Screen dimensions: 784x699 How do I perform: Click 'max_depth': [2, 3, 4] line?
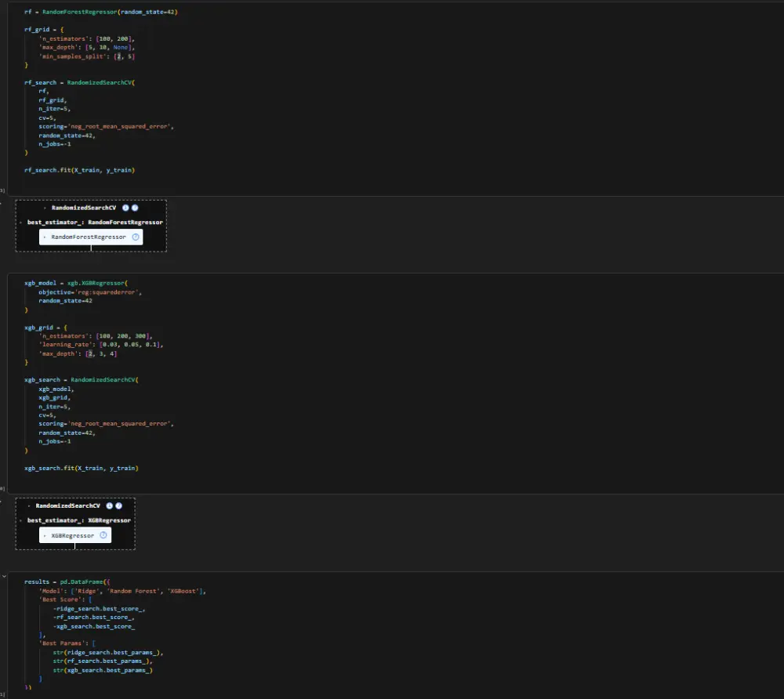click(78, 353)
